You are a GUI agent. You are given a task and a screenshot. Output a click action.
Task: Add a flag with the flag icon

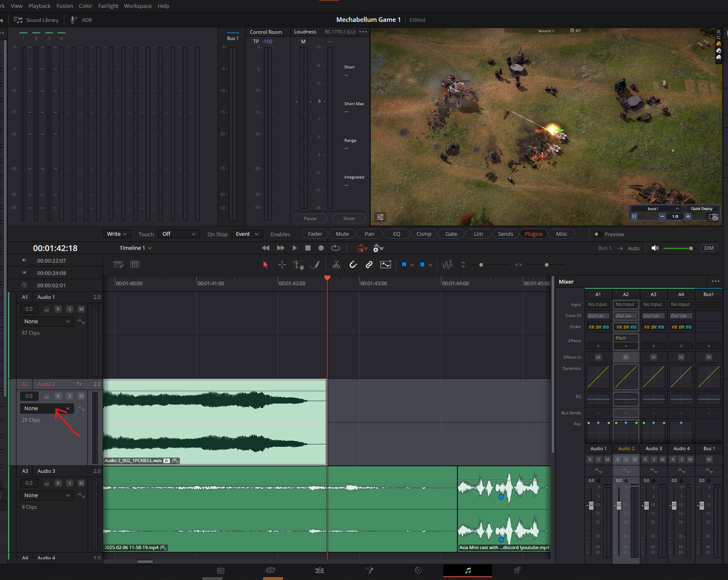pos(404,265)
